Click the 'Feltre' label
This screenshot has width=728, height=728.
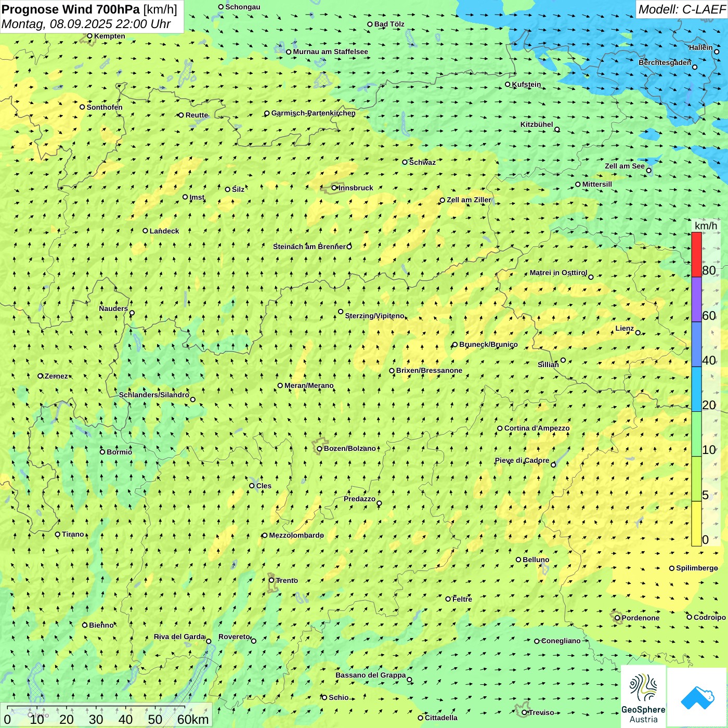462,599
